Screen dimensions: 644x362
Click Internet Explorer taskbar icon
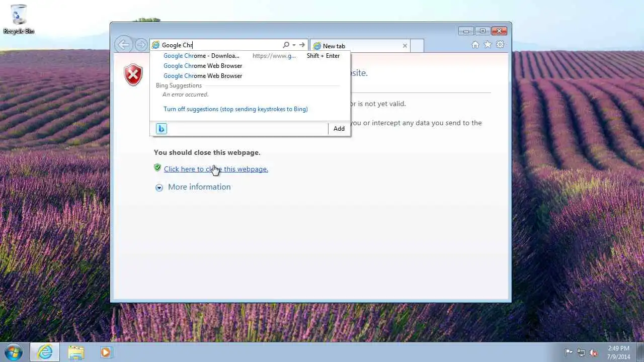[45, 352]
